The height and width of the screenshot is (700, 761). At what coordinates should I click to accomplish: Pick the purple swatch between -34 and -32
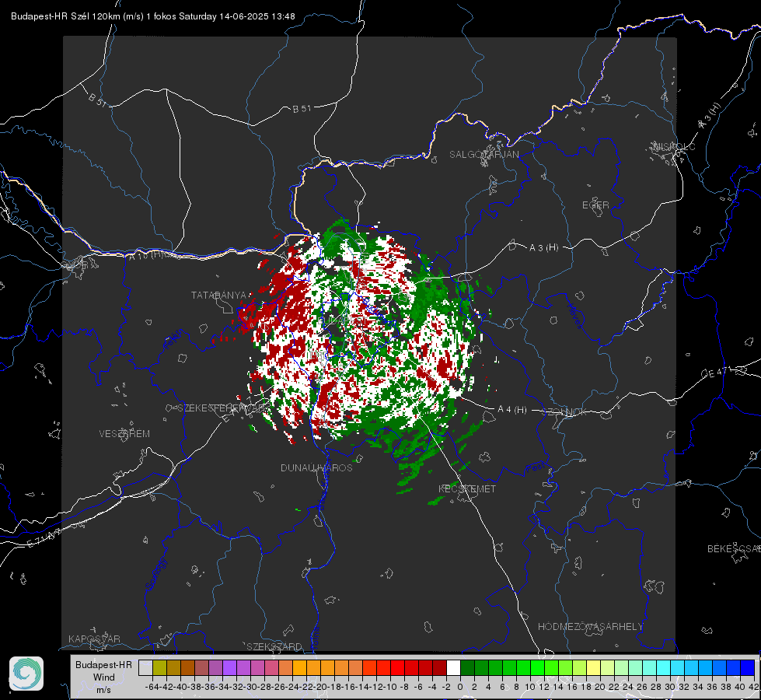pyautogui.click(x=229, y=667)
